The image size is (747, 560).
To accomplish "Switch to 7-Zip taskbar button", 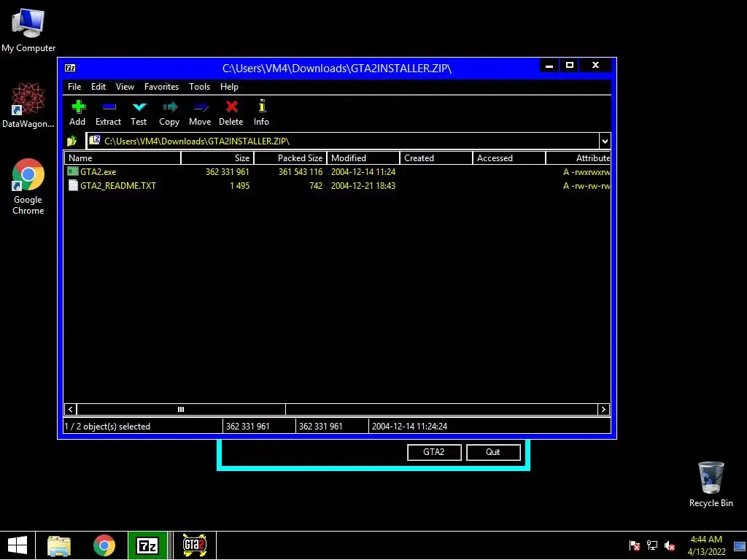I will pos(147,545).
